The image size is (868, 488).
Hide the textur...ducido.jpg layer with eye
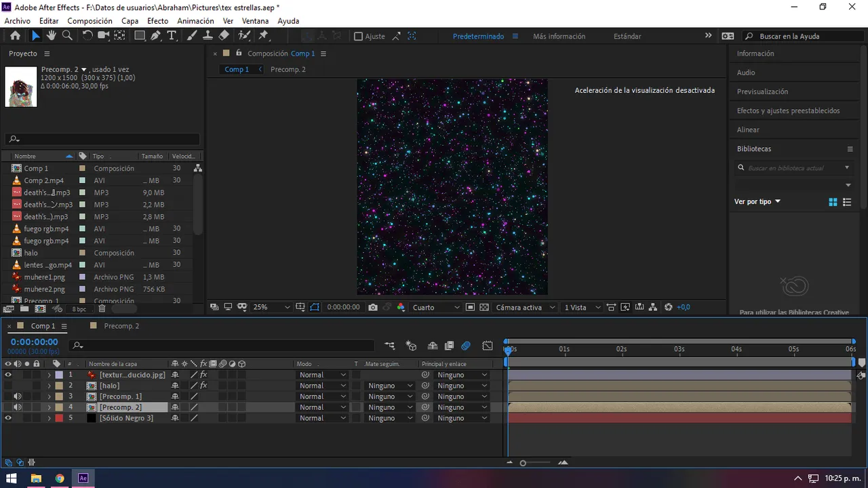click(8, 375)
